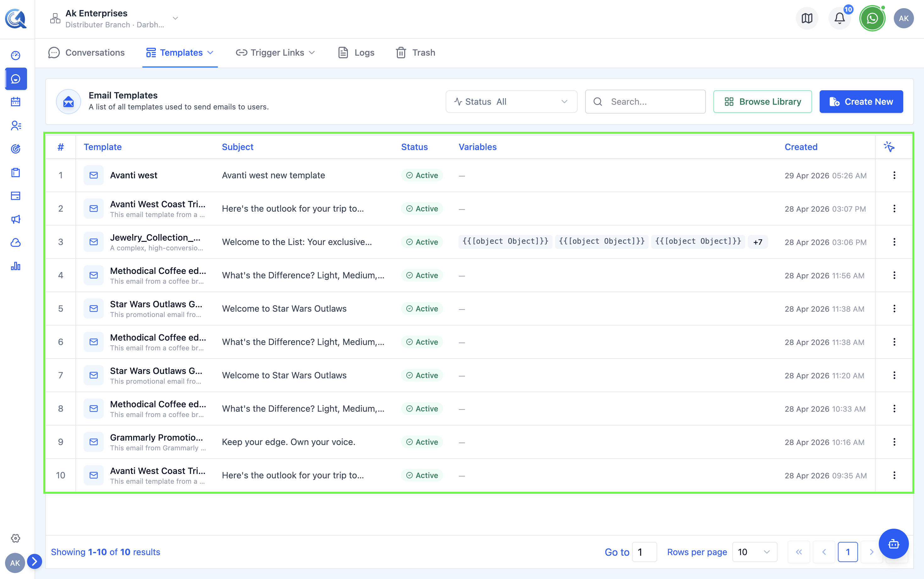Click the Browse Library button
The height and width of the screenshot is (579, 924).
pyautogui.click(x=762, y=102)
